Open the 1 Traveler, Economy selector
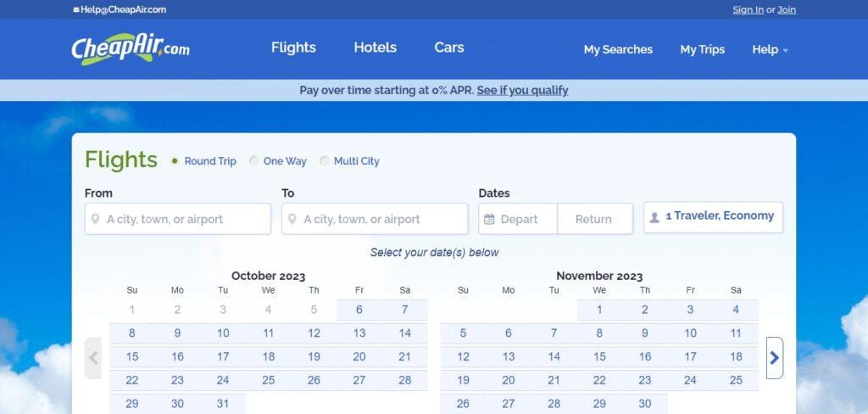Image resolution: width=868 pixels, height=414 pixels. pyautogui.click(x=713, y=217)
